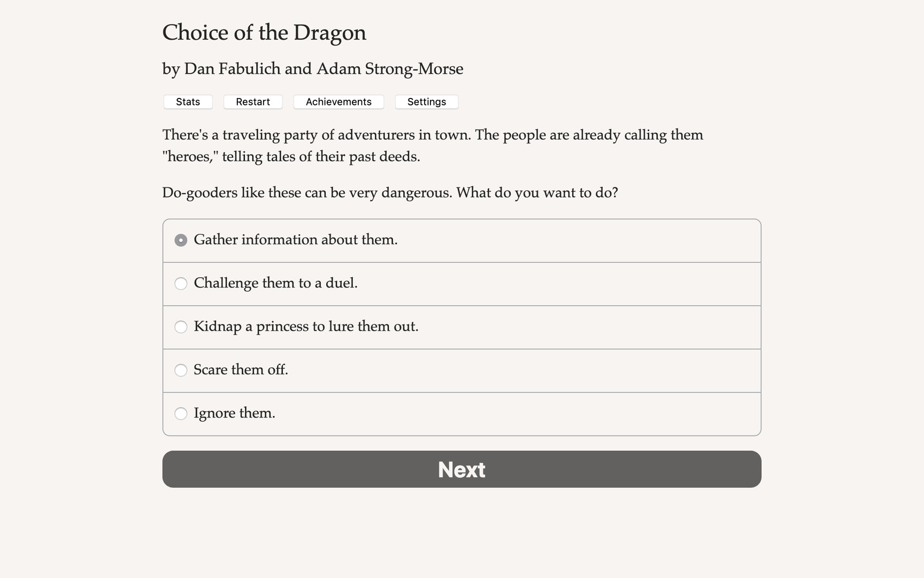This screenshot has height=578, width=924.
Task: Open the Settings menu
Action: click(x=426, y=102)
